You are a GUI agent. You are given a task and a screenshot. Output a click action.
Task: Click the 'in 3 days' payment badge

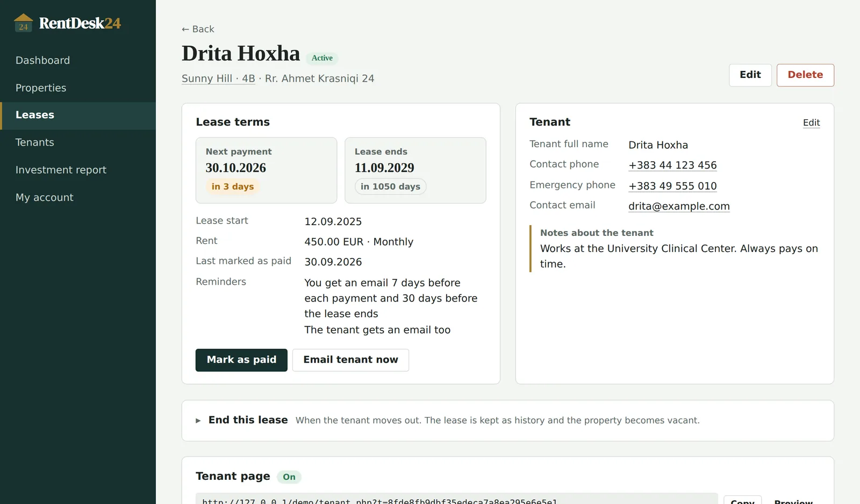click(233, 186)
